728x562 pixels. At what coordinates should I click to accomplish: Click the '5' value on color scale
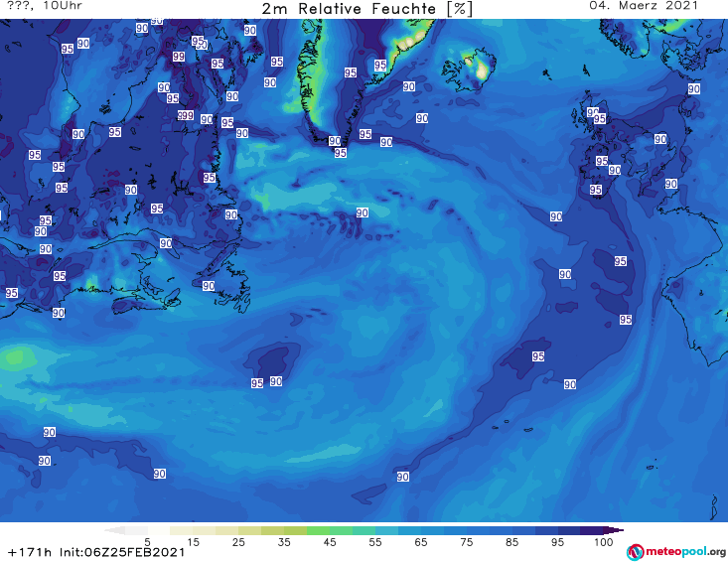(x=147, y=542)
